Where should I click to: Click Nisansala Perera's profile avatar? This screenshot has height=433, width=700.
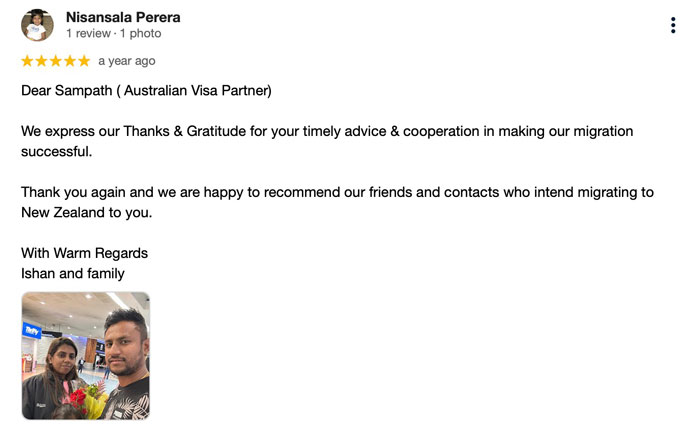(37, 25)
